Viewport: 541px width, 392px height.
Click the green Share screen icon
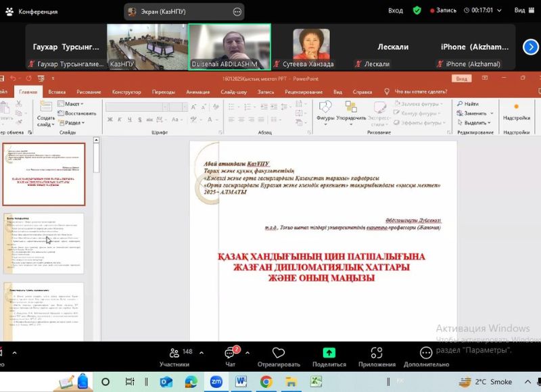(329, 356)
